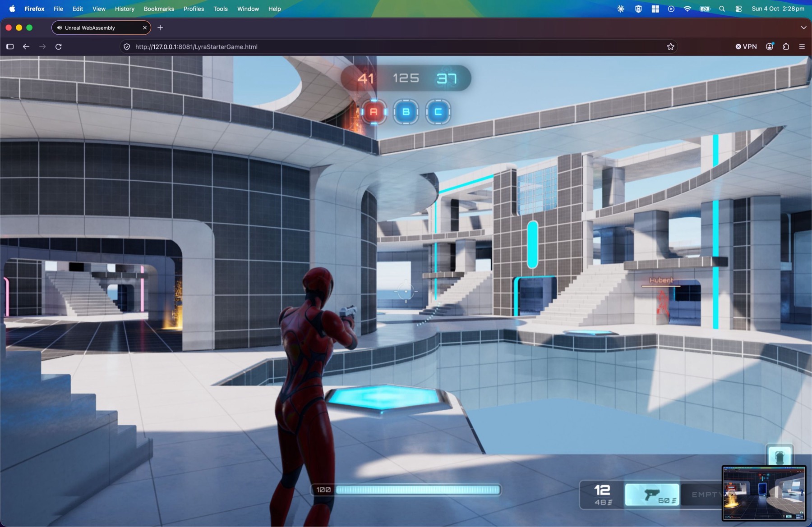The image size is (812, 527).
Task: Select the Unreal WebAssembly tab
Action: (x=101, y=27)
